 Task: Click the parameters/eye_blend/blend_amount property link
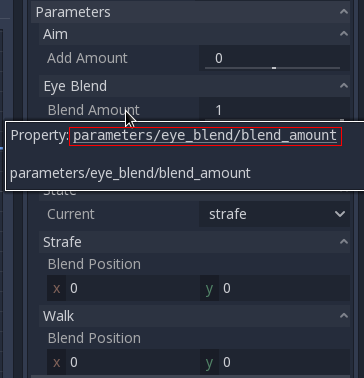(205, 136)
